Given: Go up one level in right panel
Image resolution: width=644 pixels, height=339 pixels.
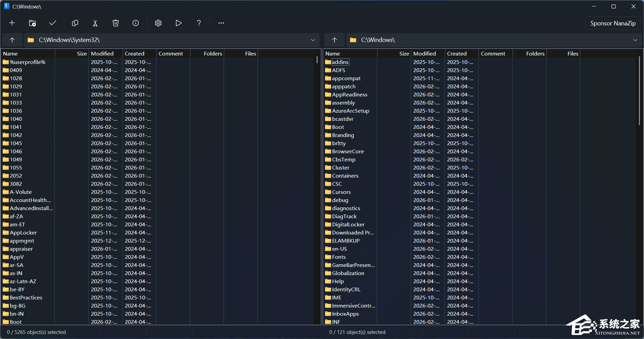Looking at the screenshot, I should point(335,40).
